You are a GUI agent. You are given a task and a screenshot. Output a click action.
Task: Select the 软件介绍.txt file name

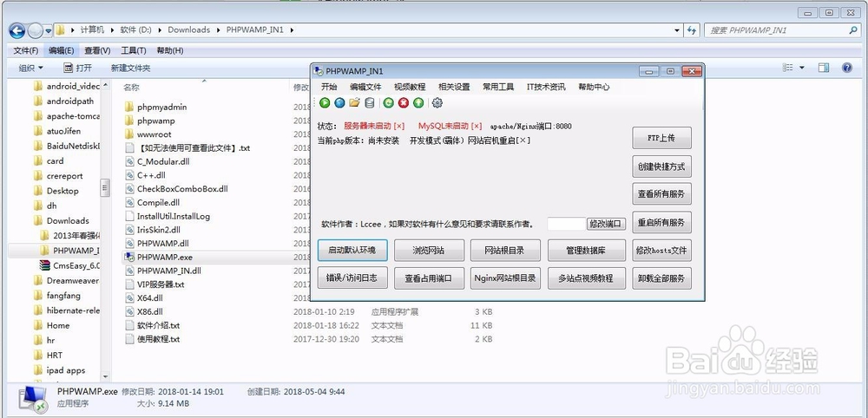point(158,326)
